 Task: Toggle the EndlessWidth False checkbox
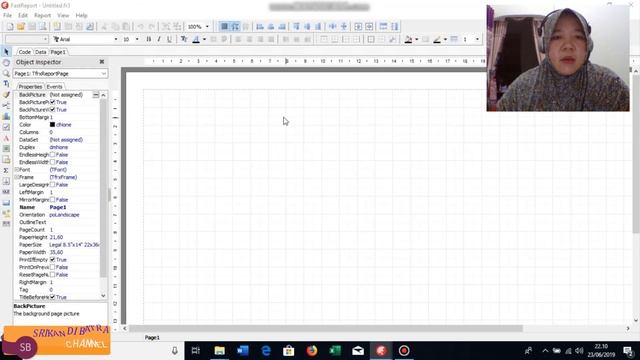(52, 162)
